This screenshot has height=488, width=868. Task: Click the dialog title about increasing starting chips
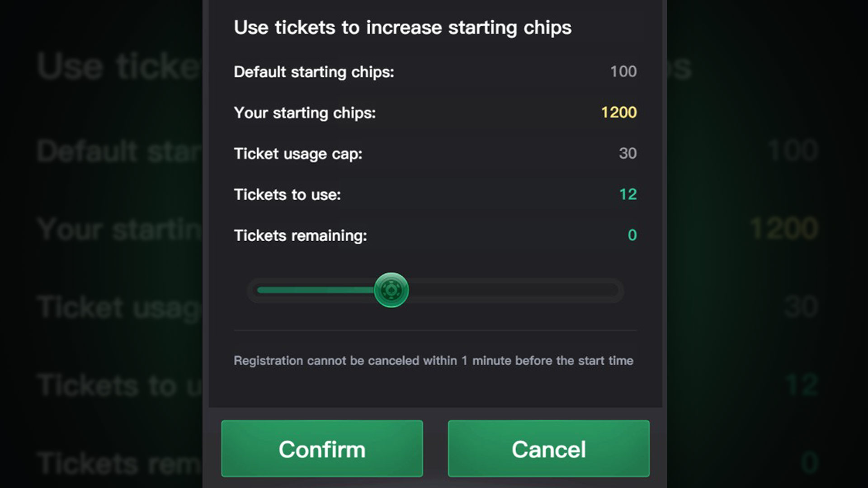pyautogui.click(x=402, y=27)
